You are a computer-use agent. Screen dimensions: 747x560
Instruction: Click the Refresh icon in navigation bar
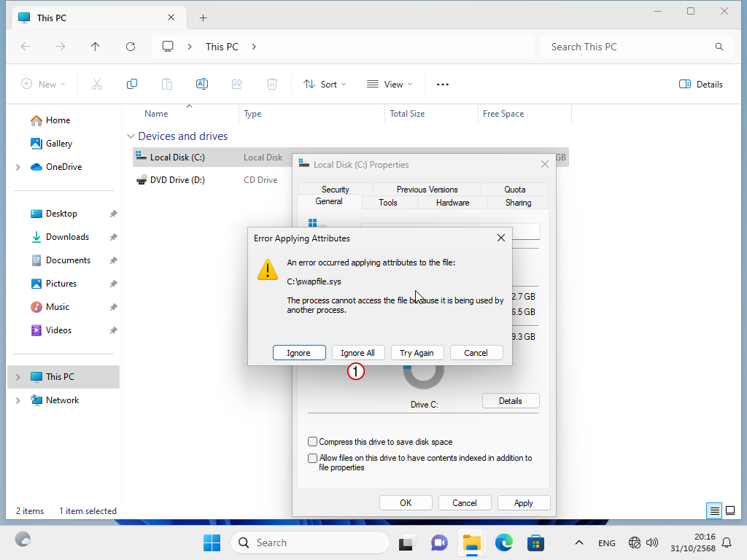click(x=131, y=47)
